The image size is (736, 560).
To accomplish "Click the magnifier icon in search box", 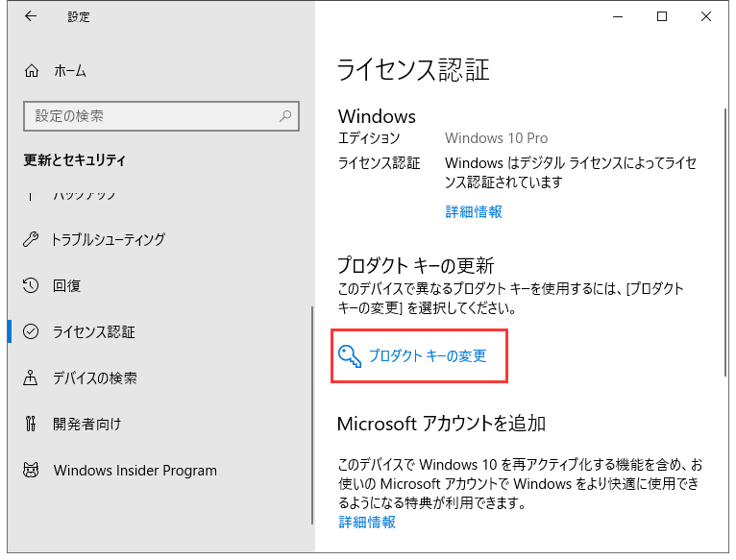I will tap(285, 116).
